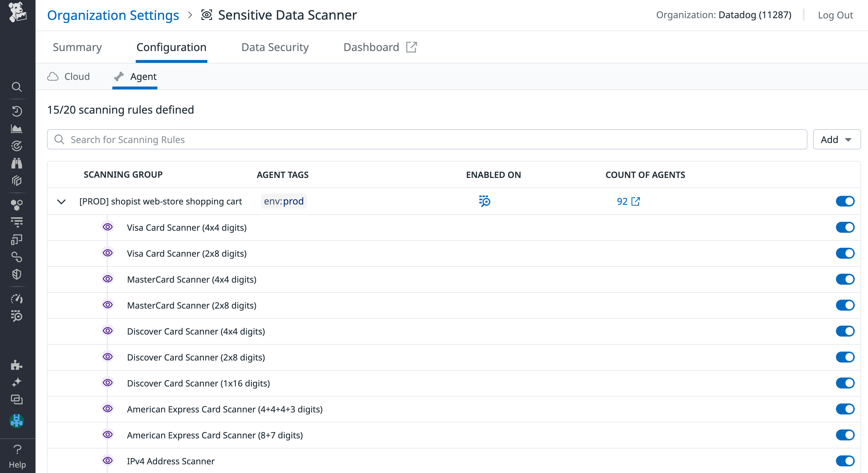Open the Add dropdown menu
This screenshot has height=473, width=868.
click(836, 139)
